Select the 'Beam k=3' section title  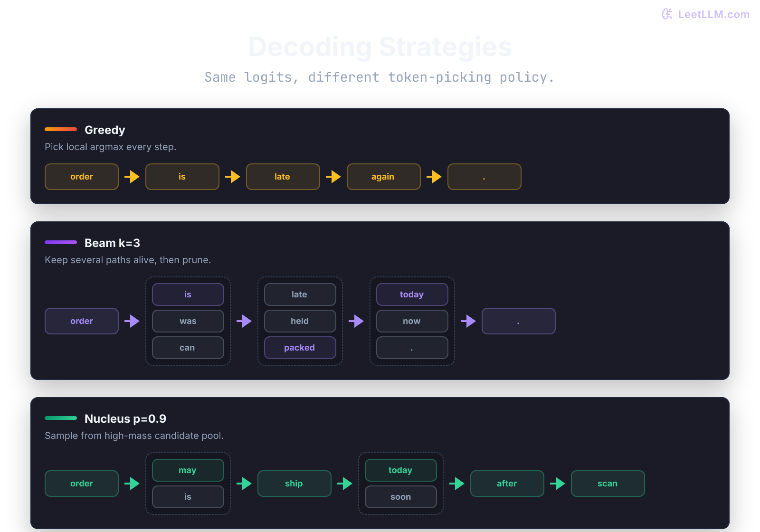pyautogui.click(x=112, y=243)
